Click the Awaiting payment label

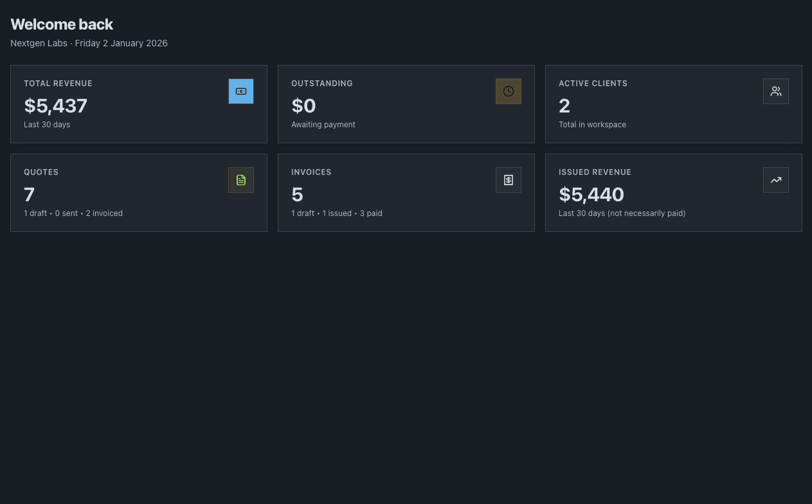pyautogui.click(x=323, y=125)
